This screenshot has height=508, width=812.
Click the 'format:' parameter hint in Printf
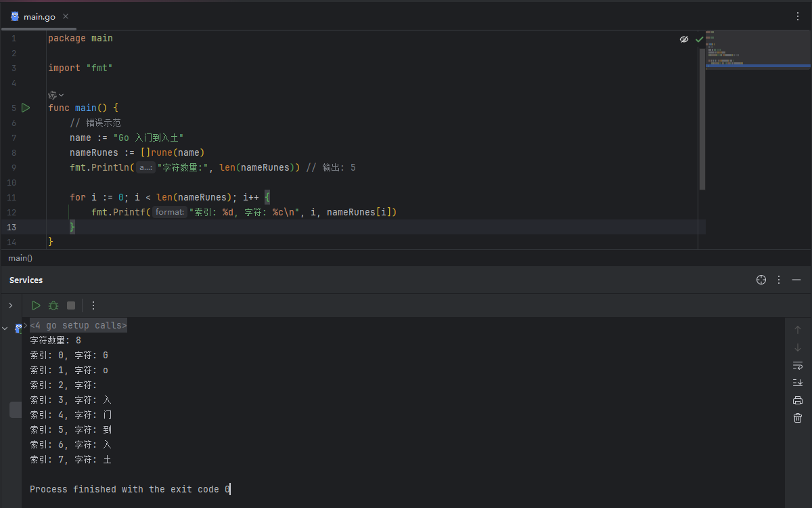pyautogui.click(x=169, y=212)
